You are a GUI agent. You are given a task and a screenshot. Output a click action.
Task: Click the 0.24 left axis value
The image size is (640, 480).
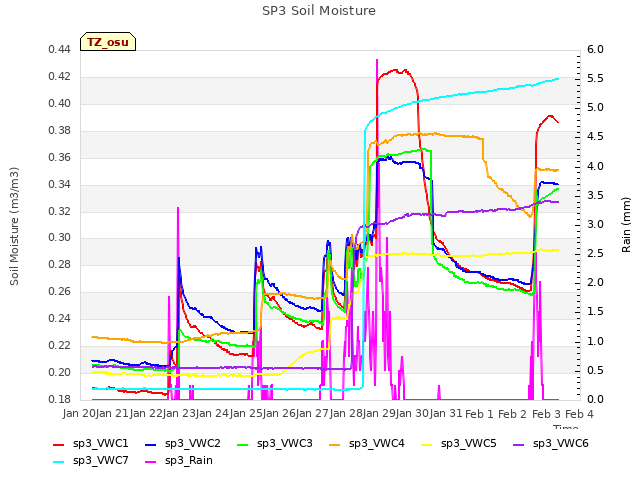(60, 318)
